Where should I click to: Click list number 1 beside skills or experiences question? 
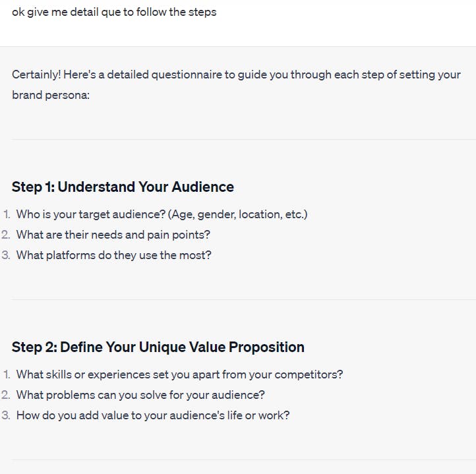pos(7,374)
